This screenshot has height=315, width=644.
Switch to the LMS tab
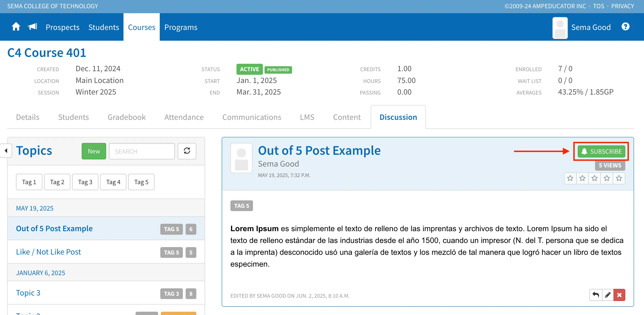click(x=307, y=117)
